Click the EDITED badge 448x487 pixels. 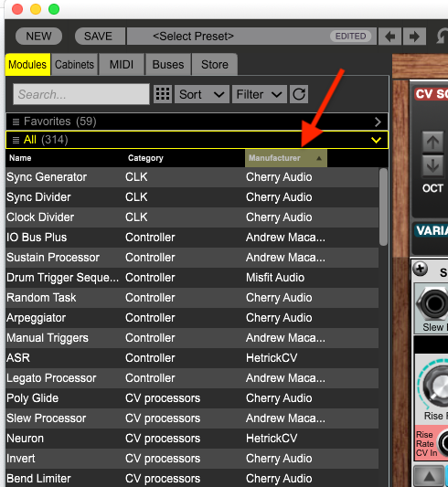(x=350, y=37)
